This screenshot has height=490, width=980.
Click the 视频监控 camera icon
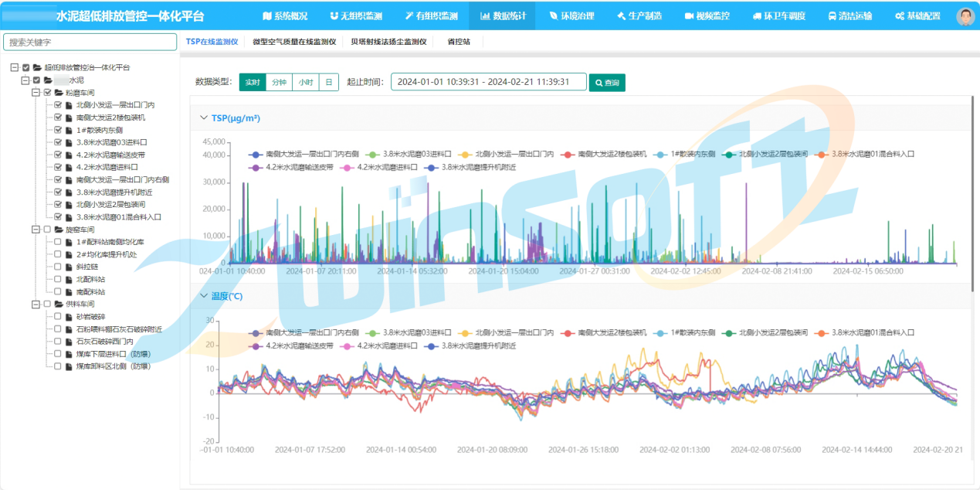(689, 15)
